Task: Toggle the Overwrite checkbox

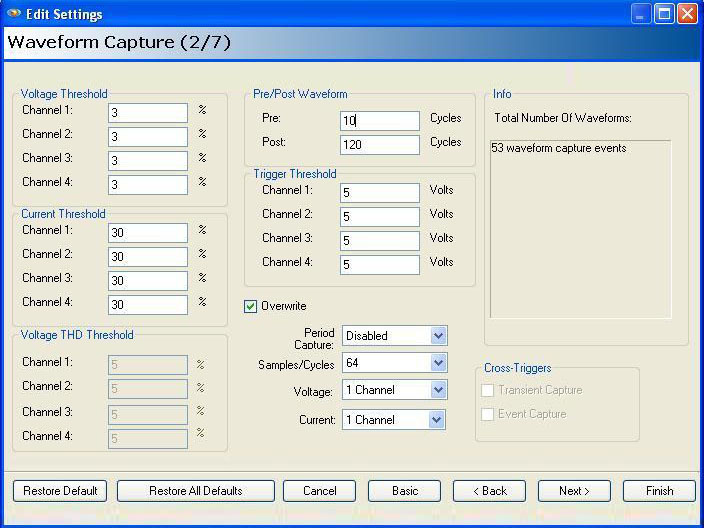Action: coord(250,306)
